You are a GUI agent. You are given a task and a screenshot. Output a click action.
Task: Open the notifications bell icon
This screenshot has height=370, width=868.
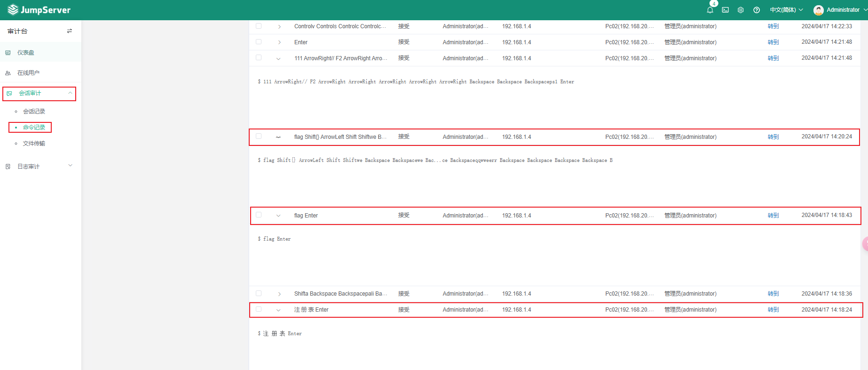[x=710, y=10]
